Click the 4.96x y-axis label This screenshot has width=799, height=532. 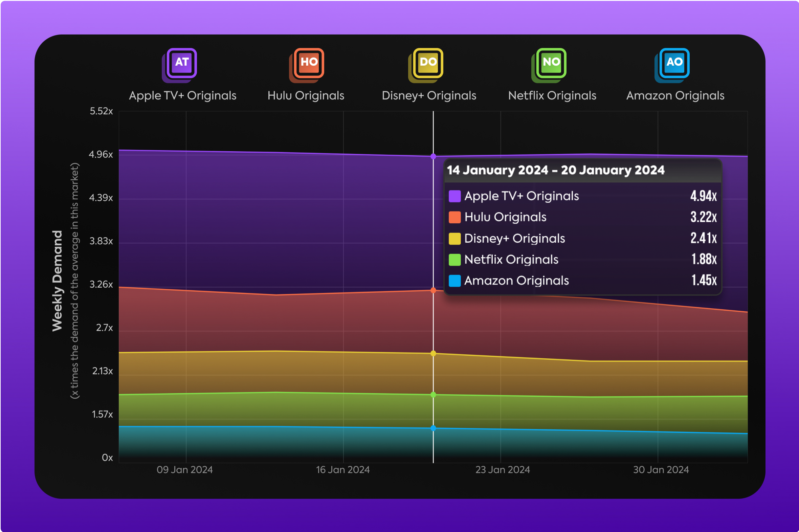tap(101, 155)
